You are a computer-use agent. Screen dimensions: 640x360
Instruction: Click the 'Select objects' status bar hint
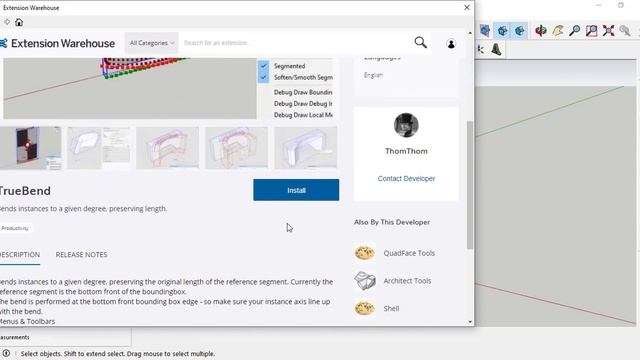coord(118,353)
